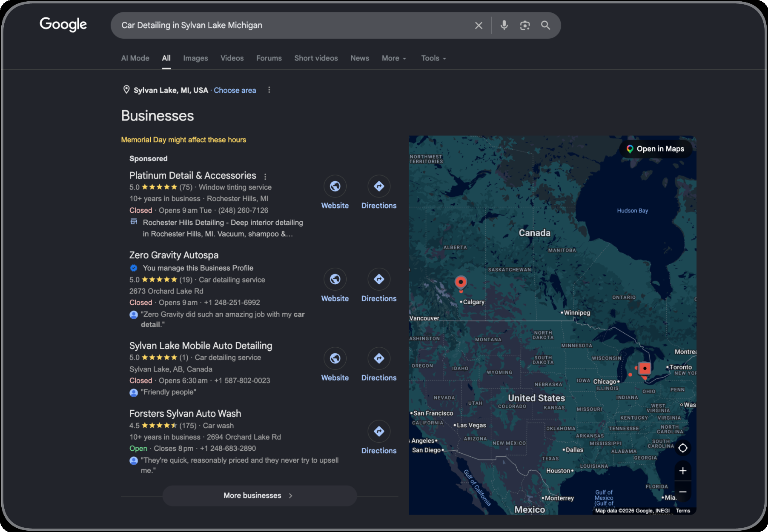Select the red map marker in Michigan
Viewport: 768px width, 532px height.
tap(645, 369)
